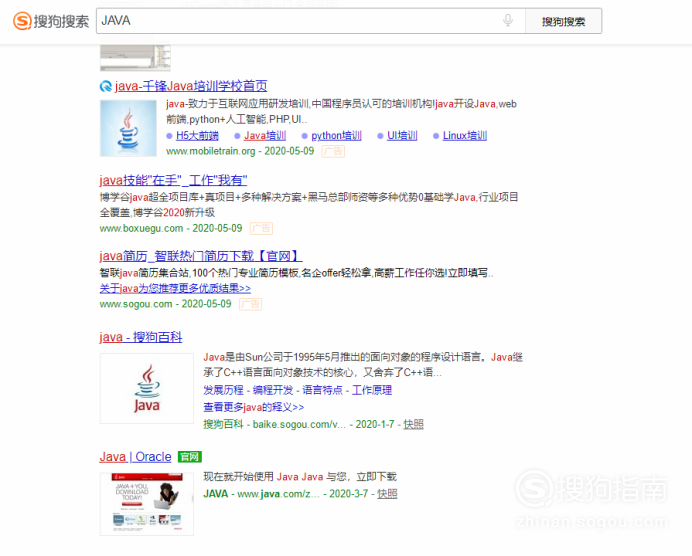Open the 语言特点 section link

click(x=322, y=390)
